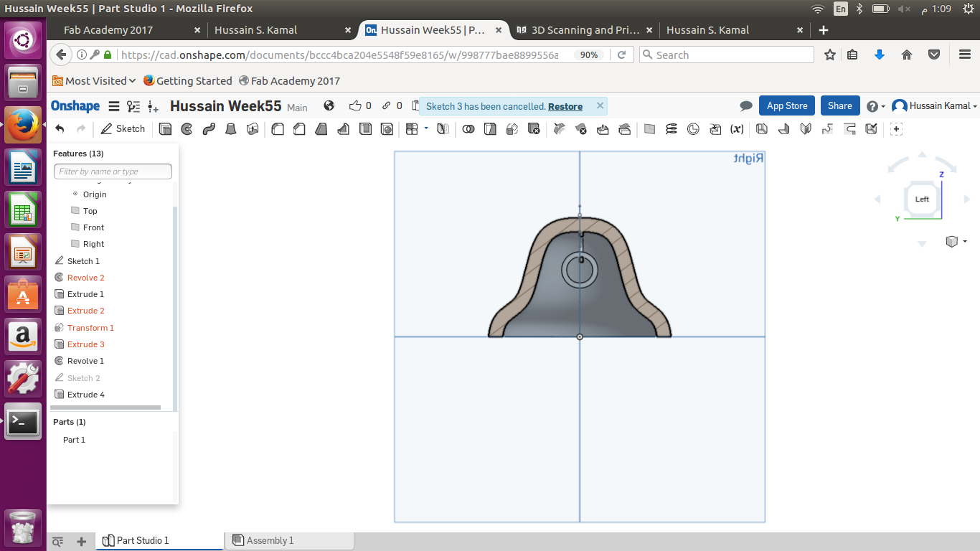Click the Undo arrow

(x=60, y=129)
